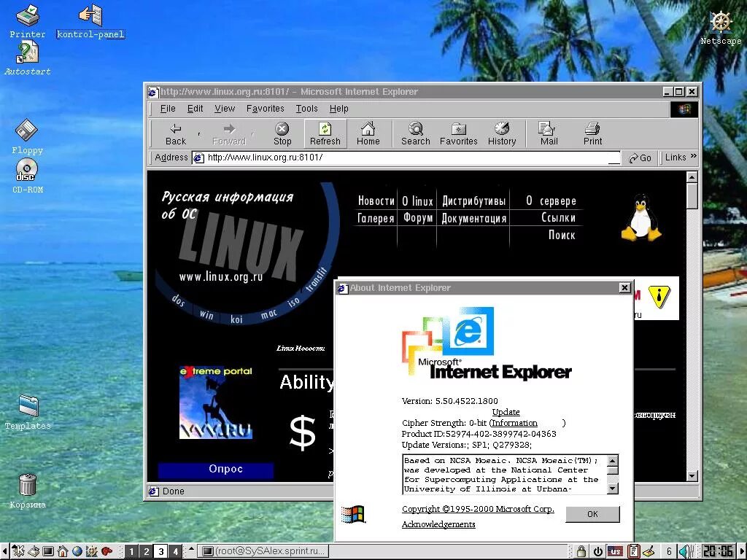Viewport: 747px width, 560px height.
Task: Open the K menu in the panel
Action: coord(18,551)
